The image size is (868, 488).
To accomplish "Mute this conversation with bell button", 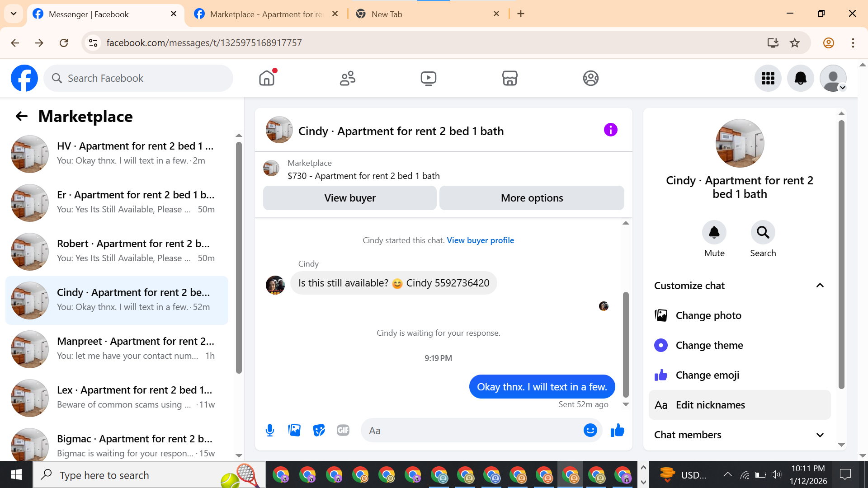I will tap(714, 232).
